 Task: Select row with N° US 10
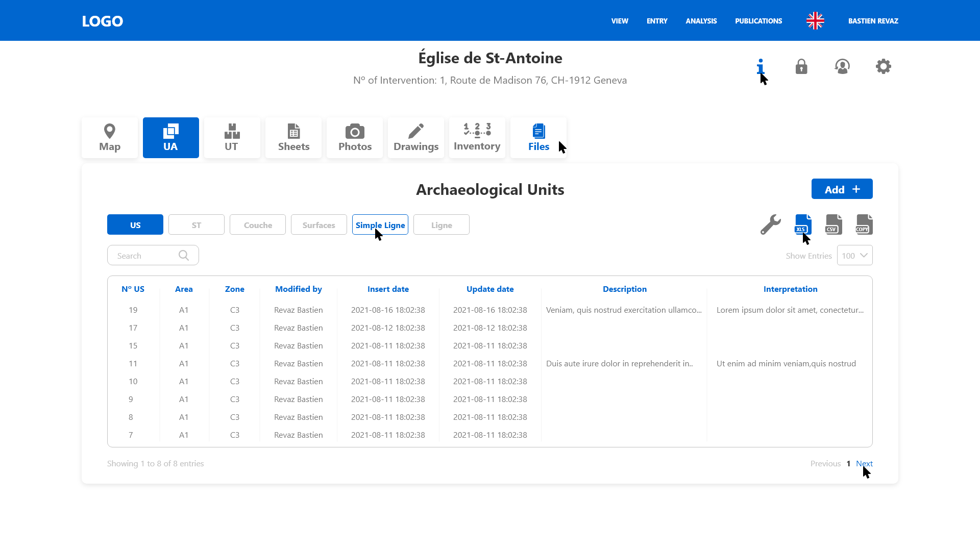(490, 381)
